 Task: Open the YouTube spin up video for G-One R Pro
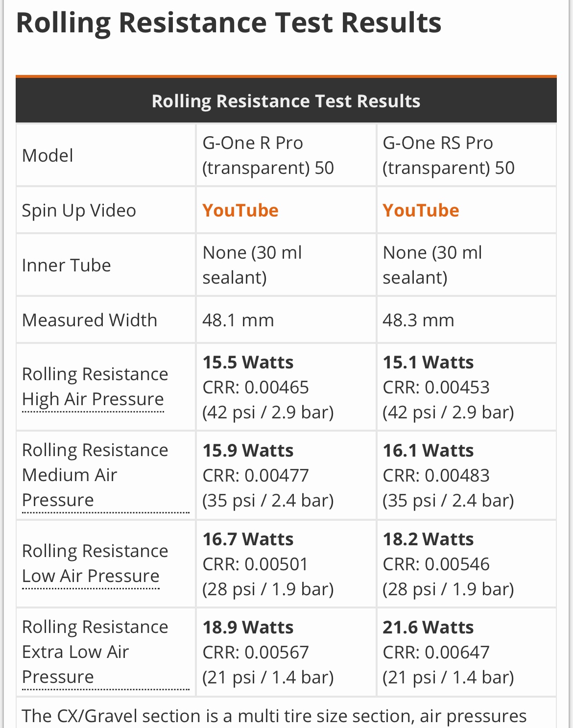[x=240, y=211]
